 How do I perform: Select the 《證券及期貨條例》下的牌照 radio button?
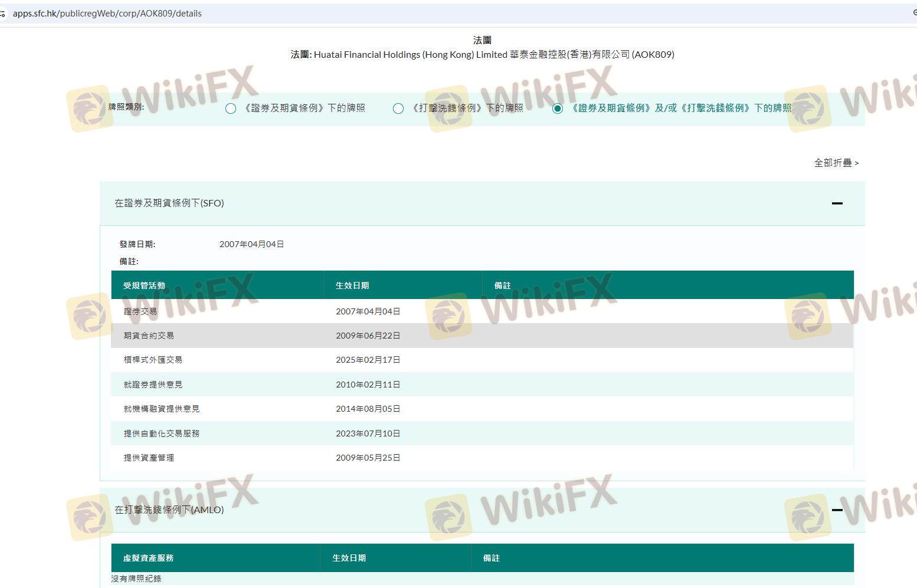coord(231,109)
